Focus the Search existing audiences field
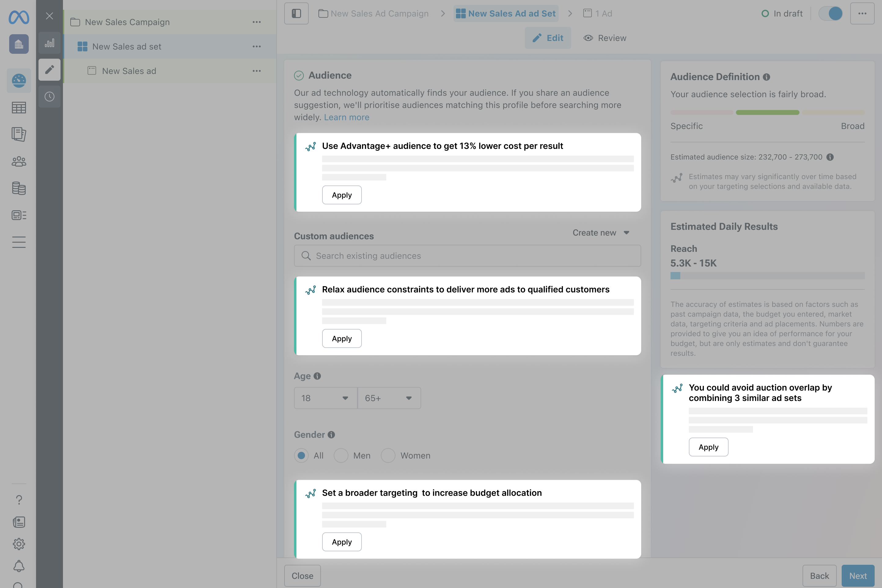The width and height of the screenshot is (882, 588). pos(467,256)
